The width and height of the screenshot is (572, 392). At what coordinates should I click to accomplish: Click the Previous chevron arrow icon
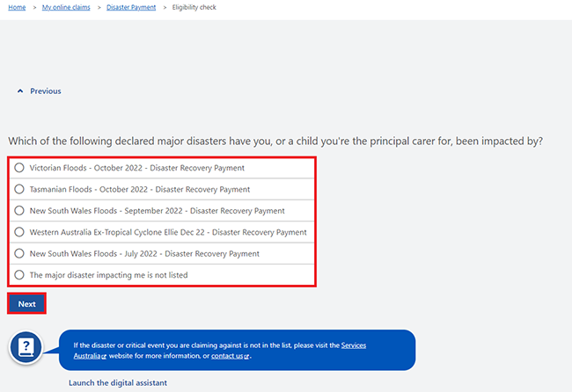(20, 91)
